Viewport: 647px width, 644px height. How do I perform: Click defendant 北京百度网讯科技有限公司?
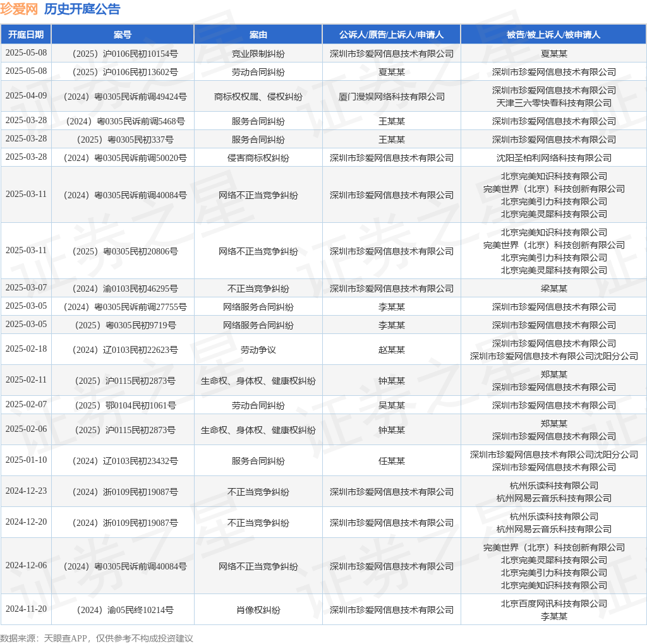point(553,604)
